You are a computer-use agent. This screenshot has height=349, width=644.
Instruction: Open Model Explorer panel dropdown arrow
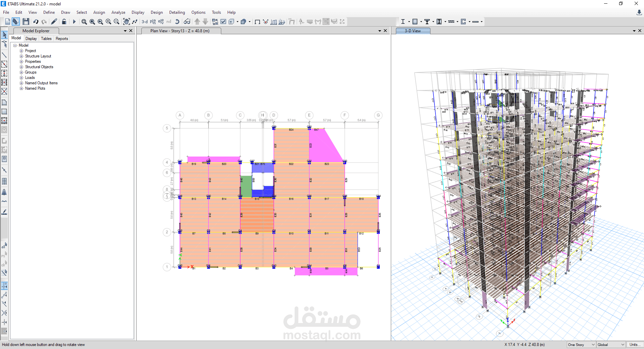[125, 31]
